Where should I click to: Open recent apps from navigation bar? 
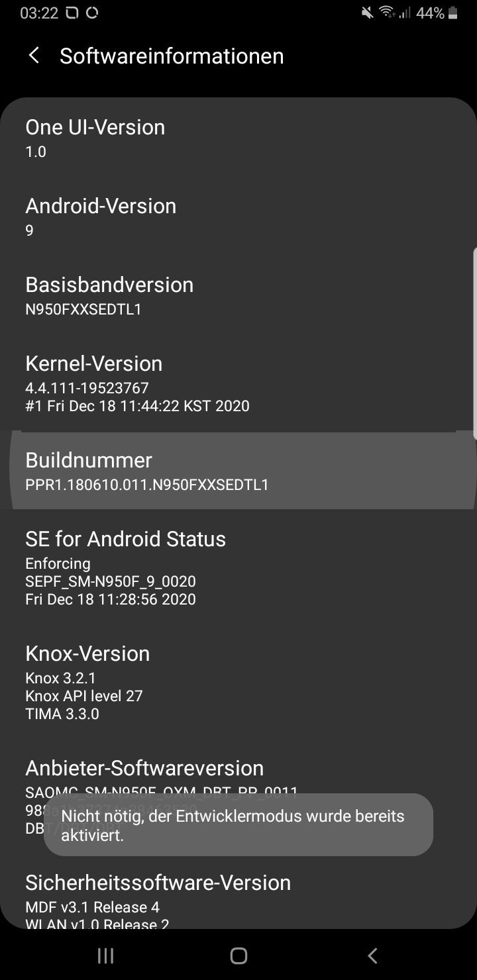pos(105,955)
